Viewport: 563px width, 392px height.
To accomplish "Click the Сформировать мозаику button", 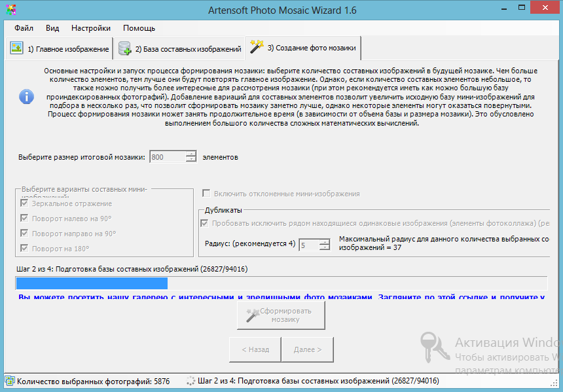I will coord(281,315).
